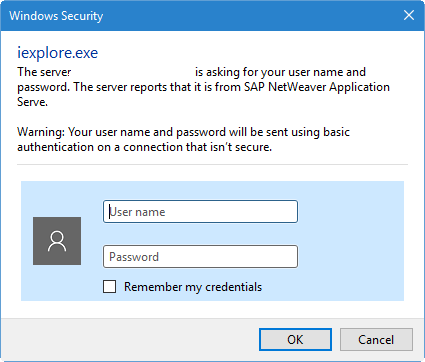Image resolution: width=425 pixels, height=362 pixels.
Task: Click empty title bar space beside the title
Action: point(250,15)
